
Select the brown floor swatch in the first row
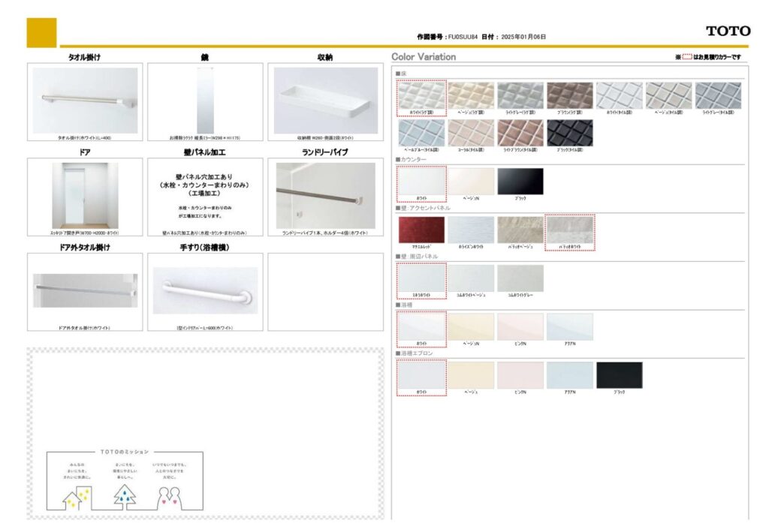(x=569, y=95)
